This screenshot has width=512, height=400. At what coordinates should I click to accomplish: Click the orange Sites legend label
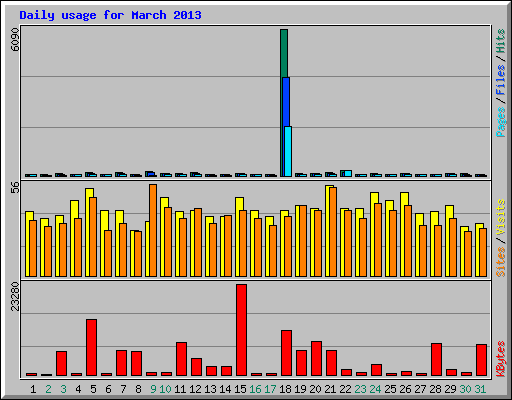coord(500,262)
